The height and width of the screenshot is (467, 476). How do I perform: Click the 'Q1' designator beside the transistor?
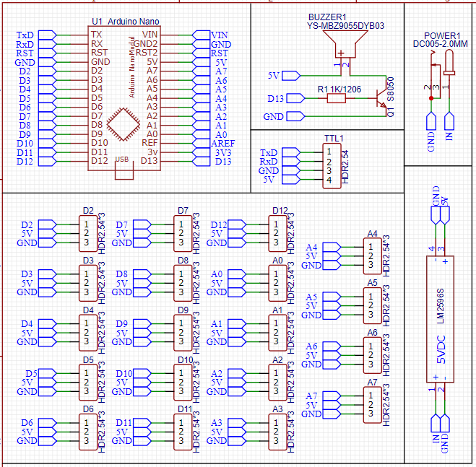[390, 112]
